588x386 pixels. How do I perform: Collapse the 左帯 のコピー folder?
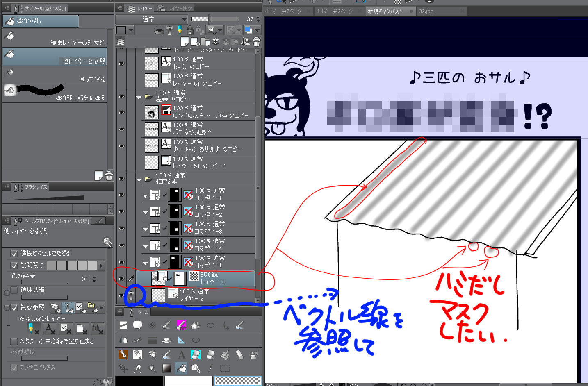coord(139,97)
